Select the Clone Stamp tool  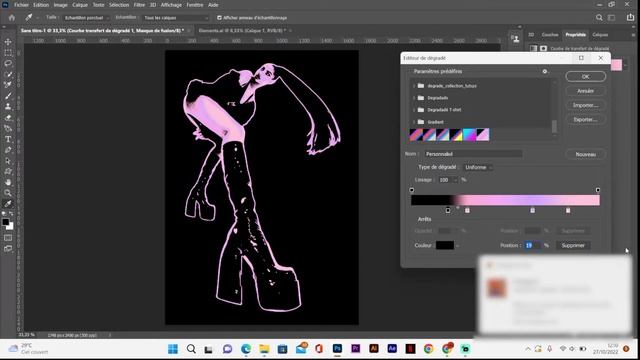(x=8, y=107)
